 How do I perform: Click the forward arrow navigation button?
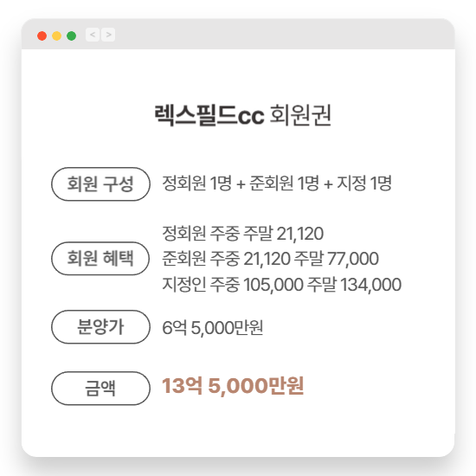[x=108, y=35]
